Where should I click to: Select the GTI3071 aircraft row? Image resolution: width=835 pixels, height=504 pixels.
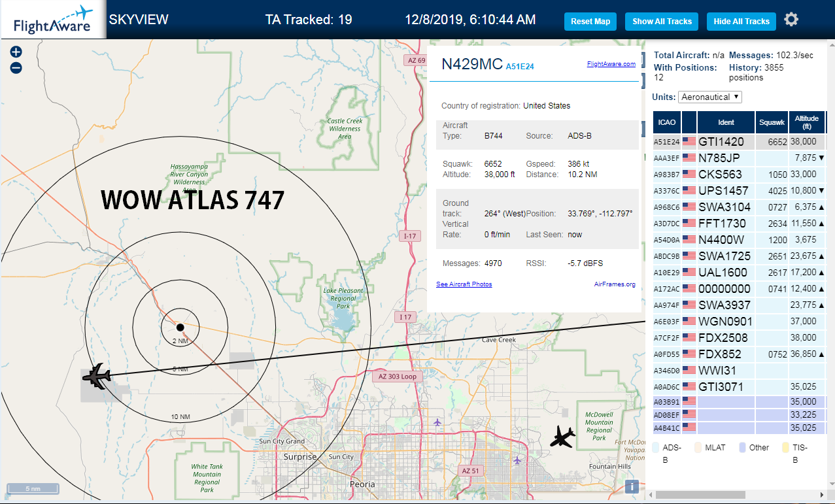point(740,386)
